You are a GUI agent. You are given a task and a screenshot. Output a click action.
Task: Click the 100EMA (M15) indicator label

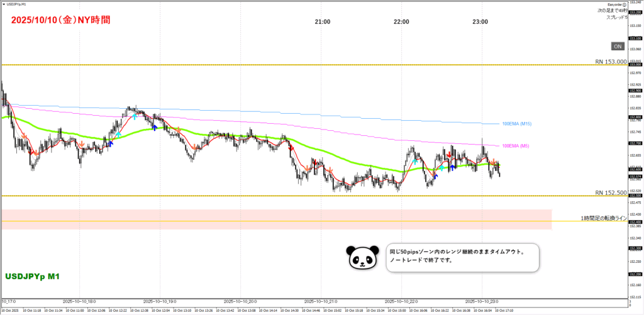[517, 124]
